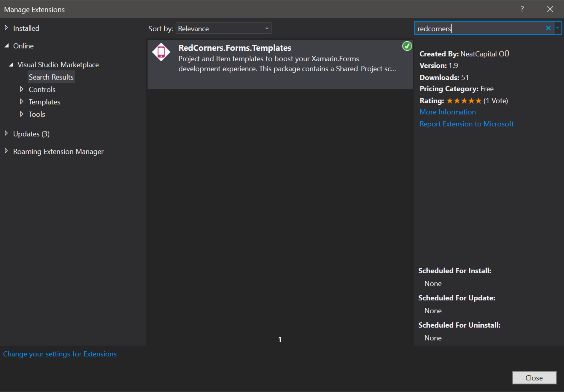564x392 pixels.
Task: Open Change your settings for Extensions link
Action: pos(60,354)
